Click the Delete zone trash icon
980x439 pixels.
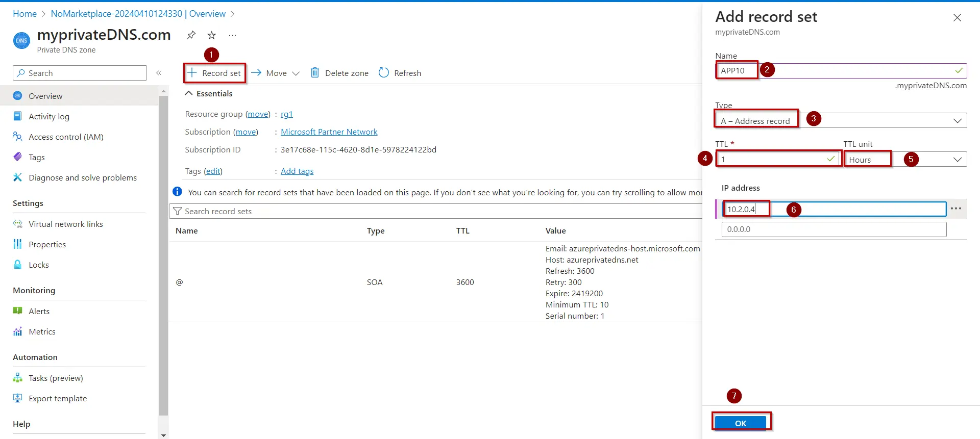tap(315, 73)
